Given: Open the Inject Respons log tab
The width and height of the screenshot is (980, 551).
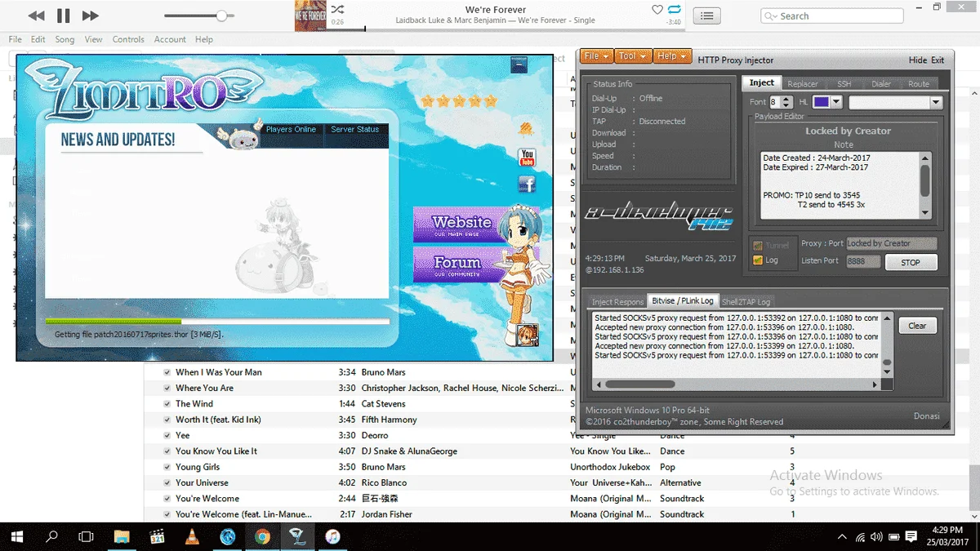Looking at the screenshot, I should pyautogui.click(x=617, y=301).
